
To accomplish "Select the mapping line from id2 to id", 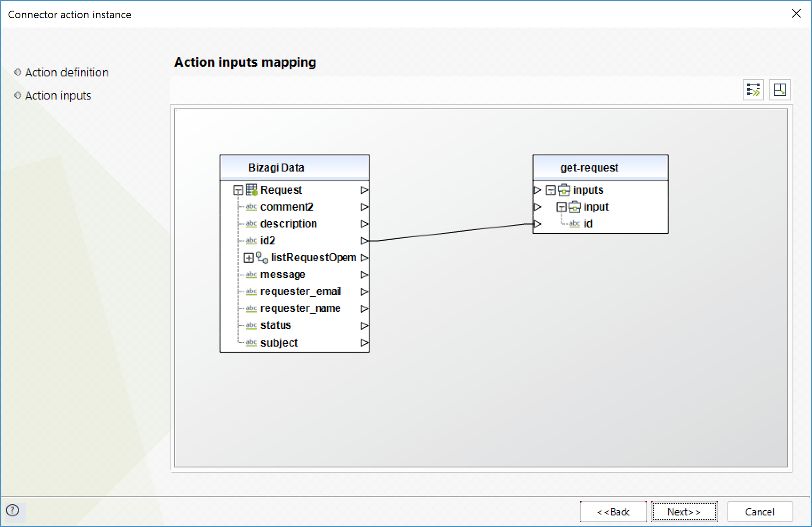I will pos(451,232).
